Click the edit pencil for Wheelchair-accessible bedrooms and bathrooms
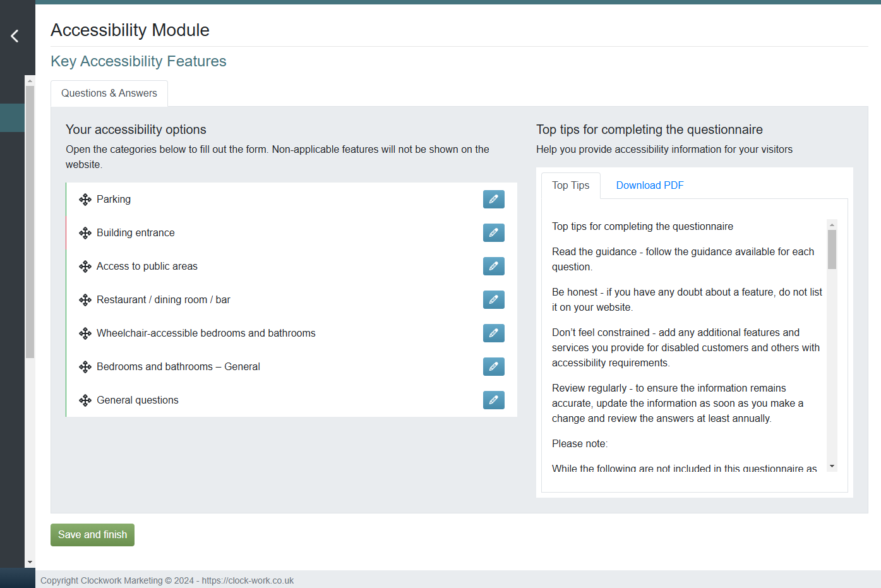The image size is (881, 588). coord(493,333)
